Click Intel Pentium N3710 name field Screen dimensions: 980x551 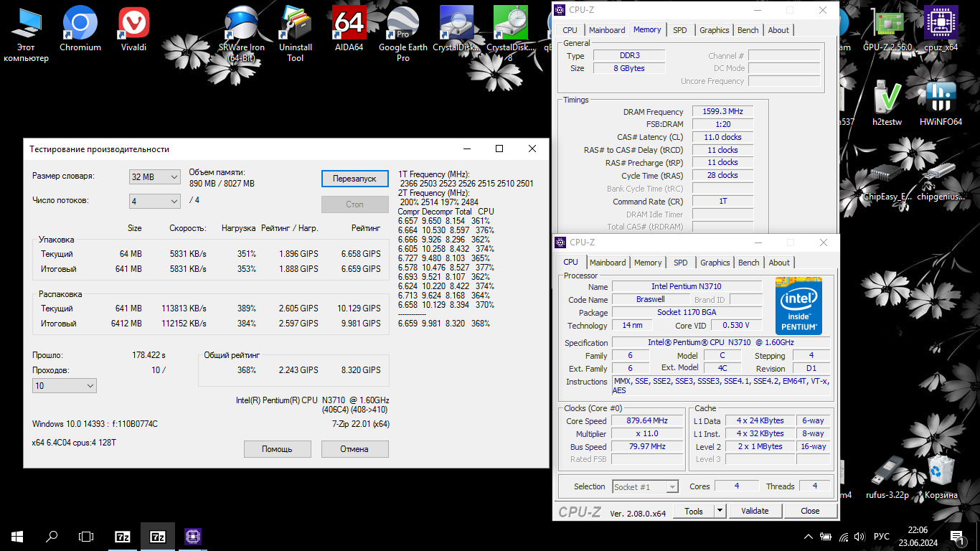686,286
